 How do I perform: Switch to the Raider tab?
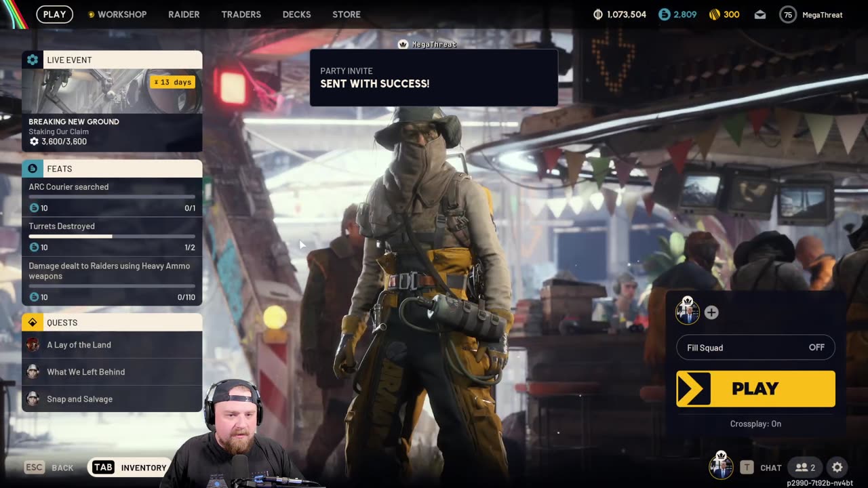click(184, 14)
